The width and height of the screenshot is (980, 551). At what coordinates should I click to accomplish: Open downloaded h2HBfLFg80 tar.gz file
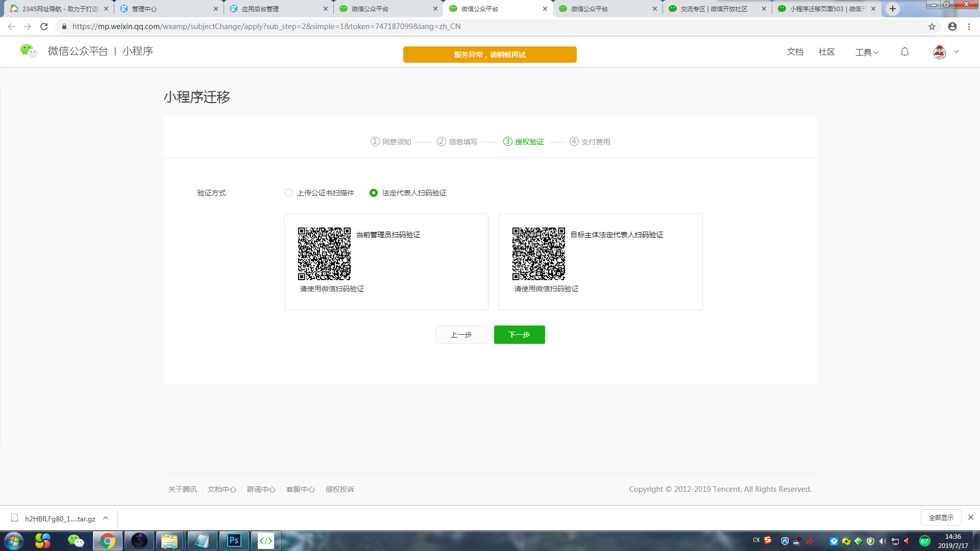click(x=54, y=518)
